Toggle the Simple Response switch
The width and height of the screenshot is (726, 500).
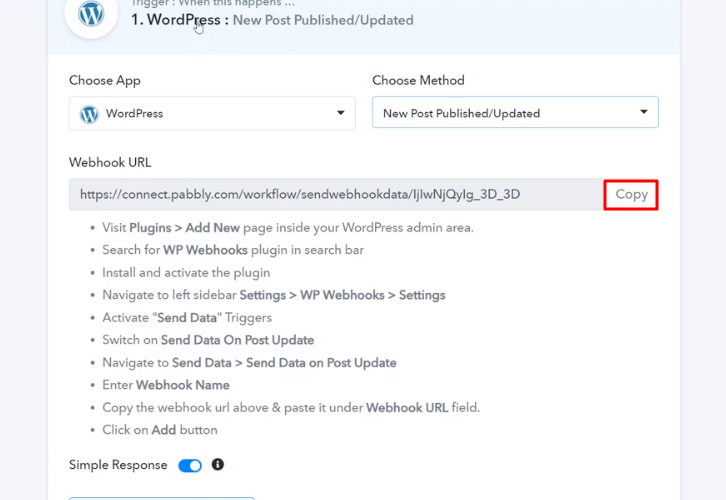(x=190, y=465)
